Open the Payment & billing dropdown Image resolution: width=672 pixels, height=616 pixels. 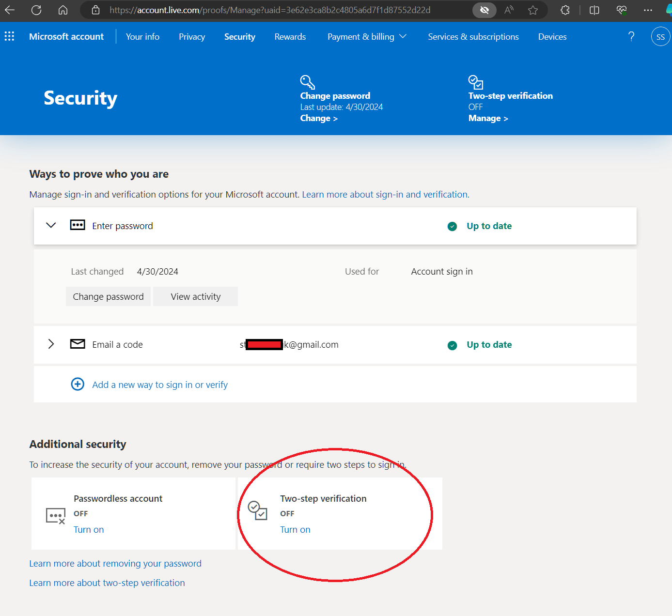tap(367, 36)
